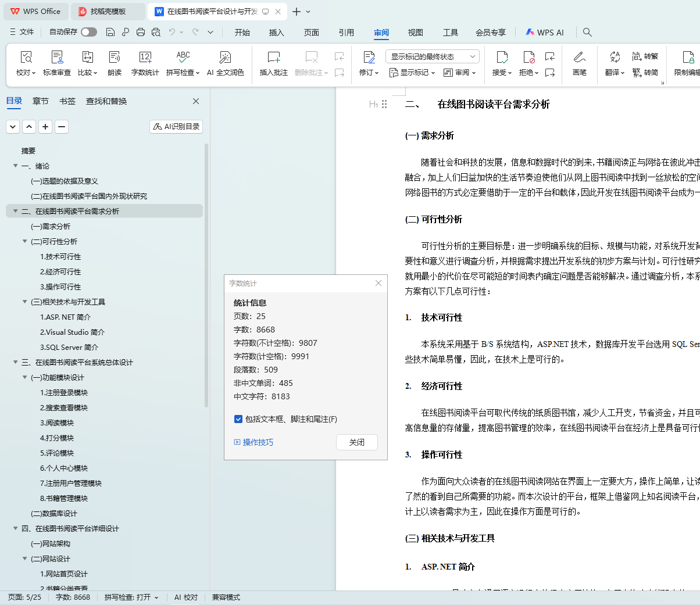Collapse the (三)相关技术与开发工具 tree node
Viewport: 700px width, 605px height.
pyautogui.click(x=25, y=302)
